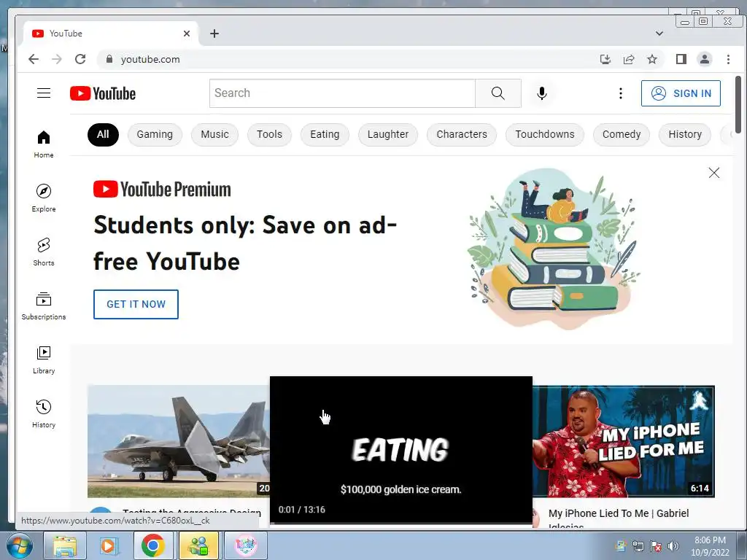Open Shorts in sidebar
This screenshot has height=560, width=747.
(x=43, y=252)
